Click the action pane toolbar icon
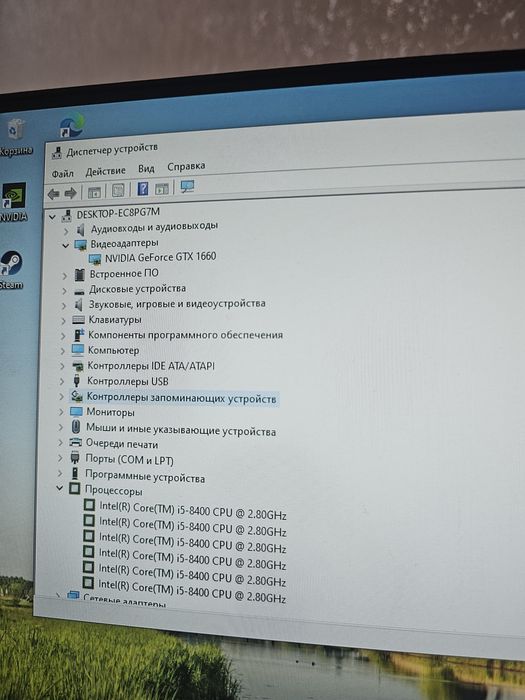 (x=161, y=189)
